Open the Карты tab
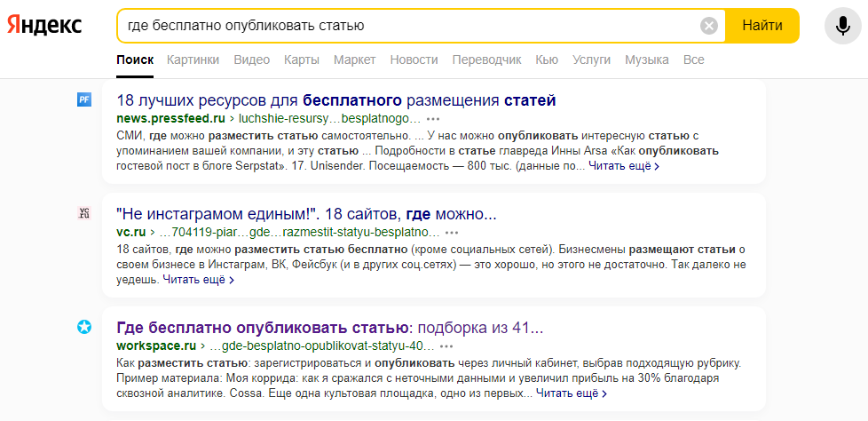868x421 pixels. pyautogui.click(x=302, y=60)
